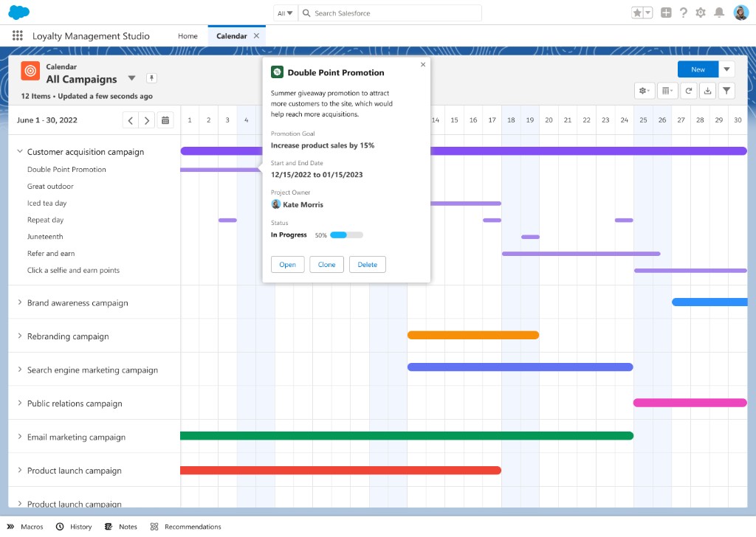Select Iced tea day row

point(47,204)
